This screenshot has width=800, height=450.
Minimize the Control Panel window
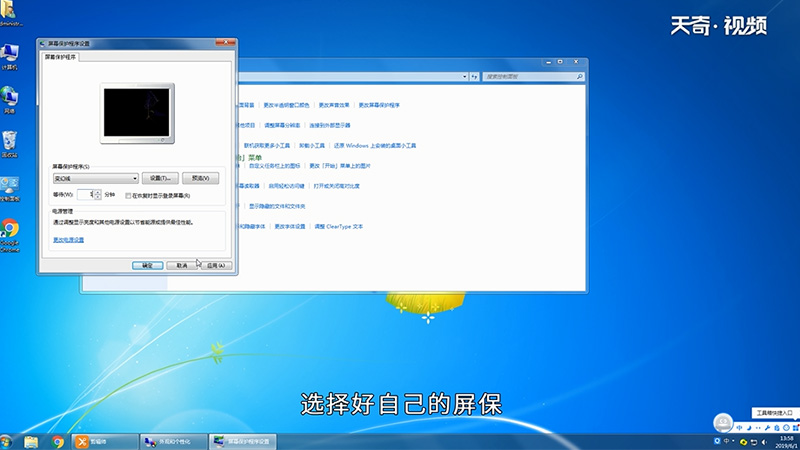[x=548, y=62]
